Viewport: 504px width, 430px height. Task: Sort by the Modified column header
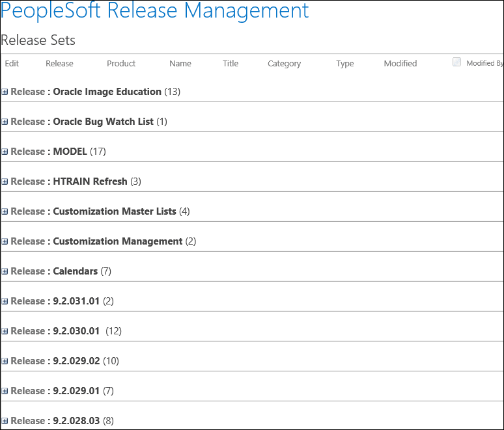pyautogui.click(x=400, y=63)
